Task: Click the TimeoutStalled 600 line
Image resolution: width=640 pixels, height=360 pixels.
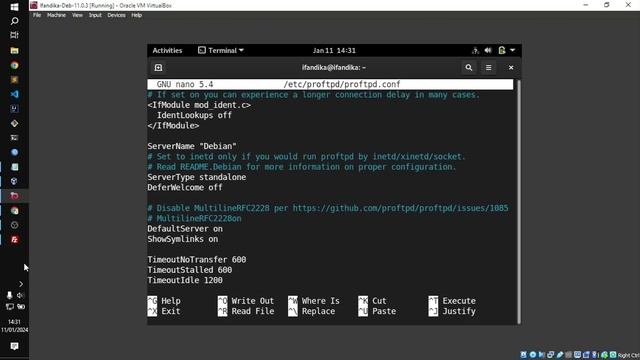Action: (x=190, y=270)
